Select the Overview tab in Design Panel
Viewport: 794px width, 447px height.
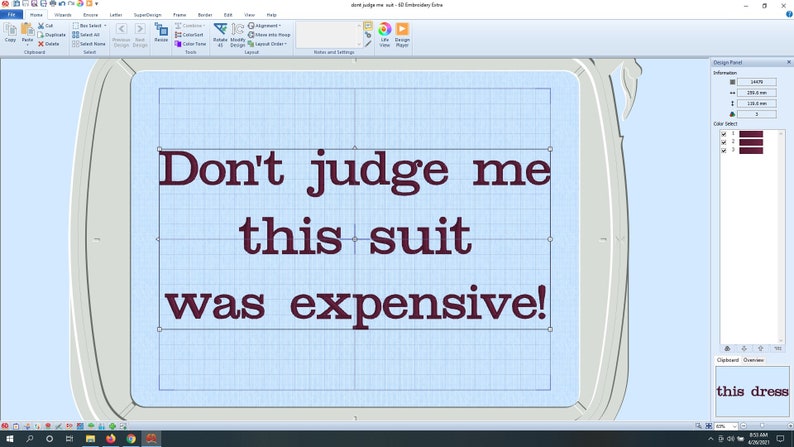[x=753, y=360]
